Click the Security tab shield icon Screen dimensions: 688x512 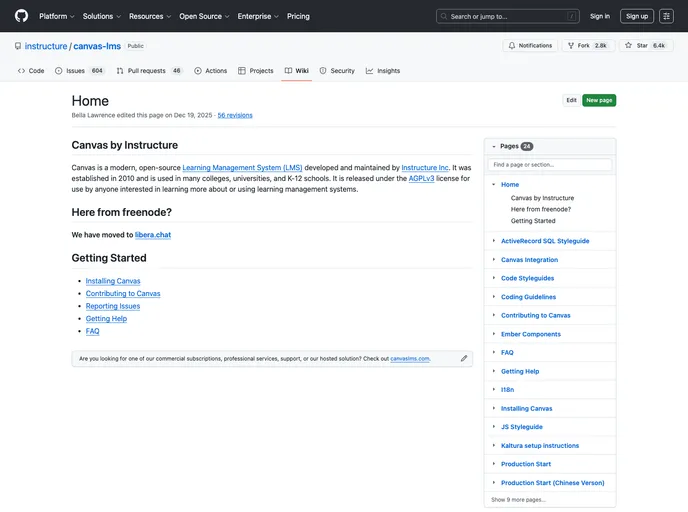[x=323, y=71]
